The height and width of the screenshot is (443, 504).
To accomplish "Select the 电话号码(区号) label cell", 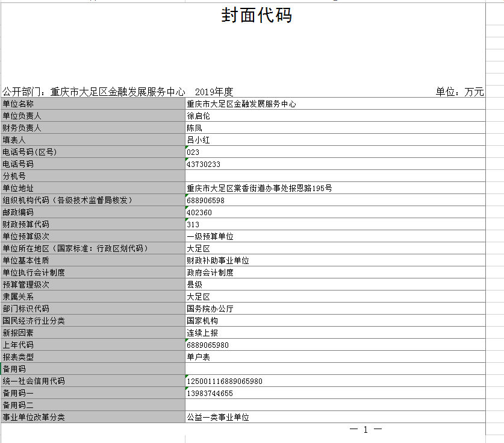I will [93, 152].
